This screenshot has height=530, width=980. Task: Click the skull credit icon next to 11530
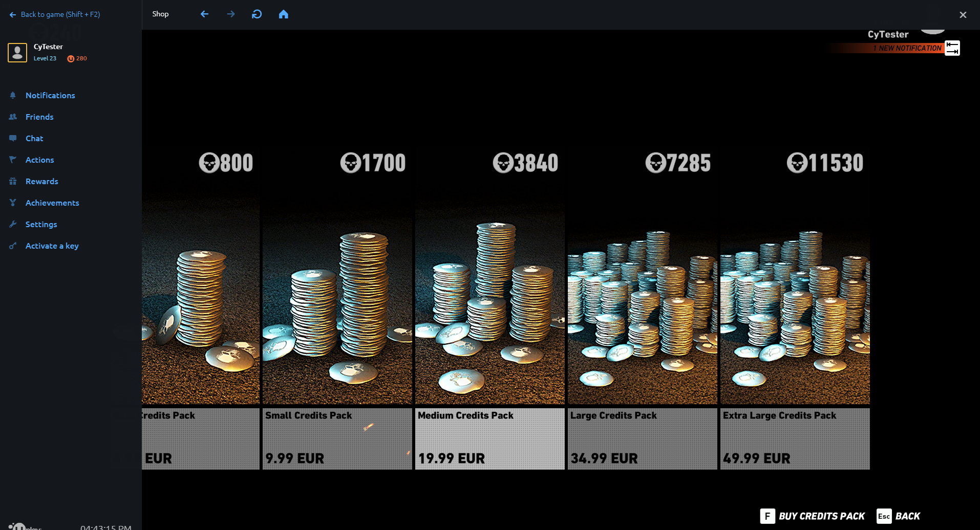pyautogui.click(x=797, y=163)
